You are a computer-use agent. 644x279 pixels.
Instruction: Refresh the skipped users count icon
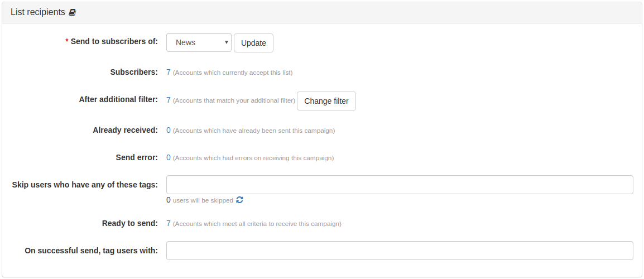pos(240,200)
